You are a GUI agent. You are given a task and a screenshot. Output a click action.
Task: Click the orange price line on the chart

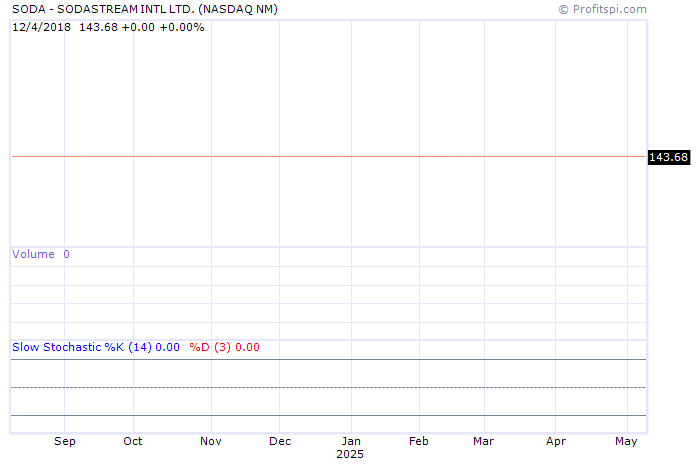[329, 156]
